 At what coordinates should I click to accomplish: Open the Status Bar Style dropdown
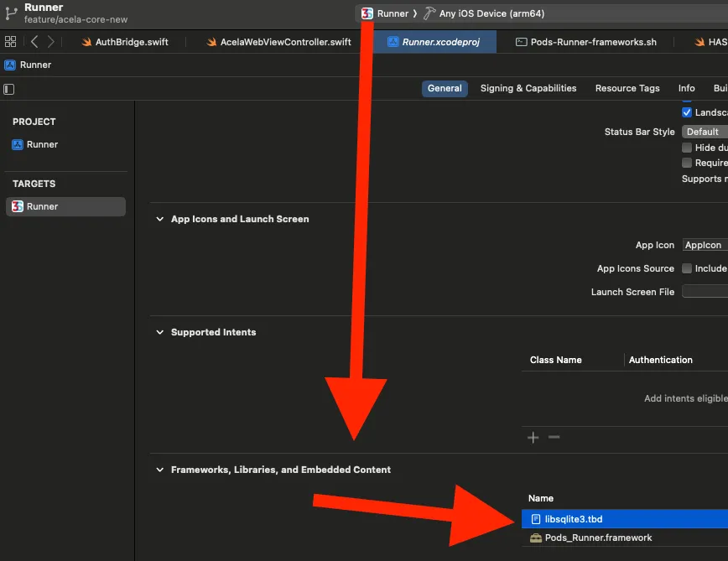(x=705, y=132)
